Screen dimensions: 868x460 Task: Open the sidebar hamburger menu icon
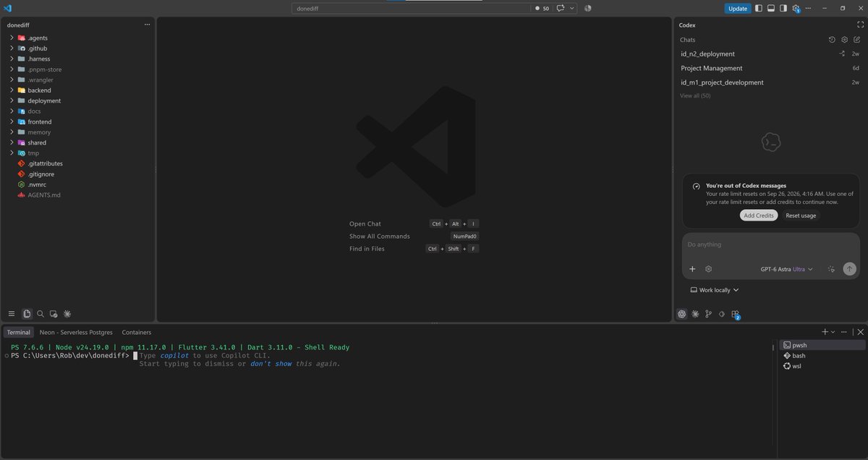click(x=12, y=314)
